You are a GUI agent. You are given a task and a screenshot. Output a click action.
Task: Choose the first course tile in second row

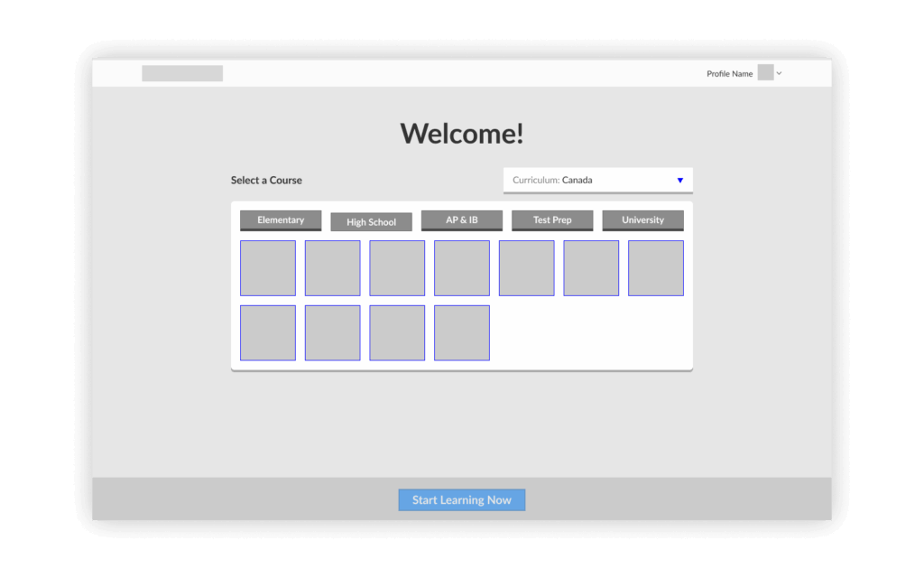(268, 333)
